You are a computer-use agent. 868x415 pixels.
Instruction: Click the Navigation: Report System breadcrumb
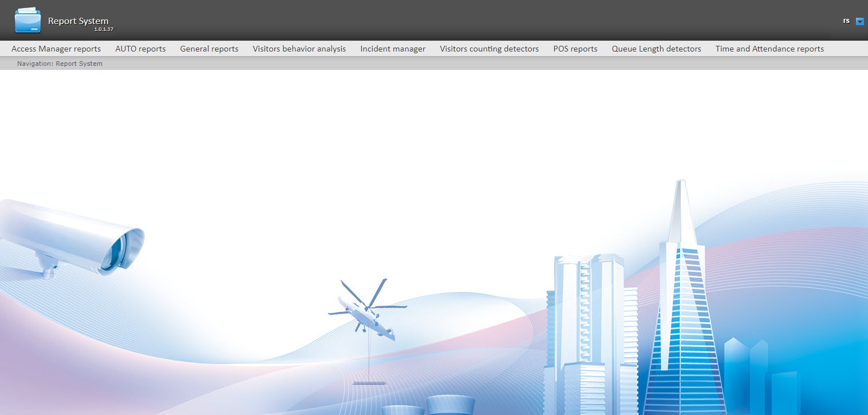click(x=60, y=64)
